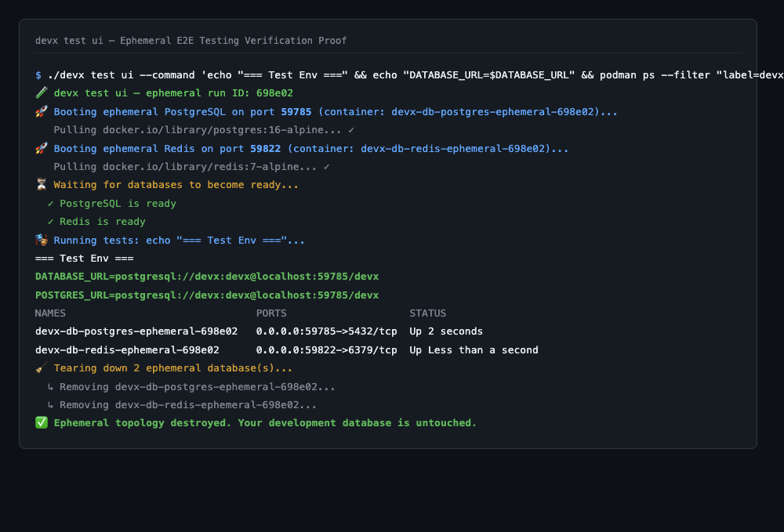Click the 'Redis is ready' text
This screenshot has width=784, height=532.
(103, 221)
